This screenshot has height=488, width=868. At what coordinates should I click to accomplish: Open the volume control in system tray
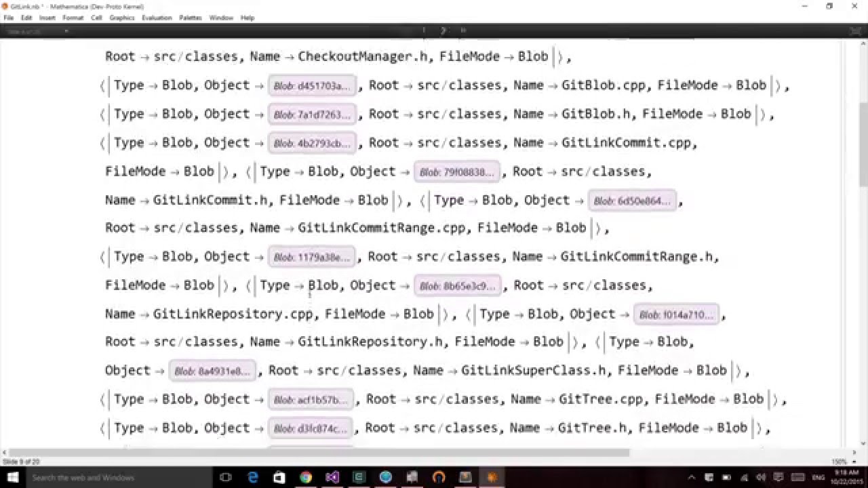760,477
